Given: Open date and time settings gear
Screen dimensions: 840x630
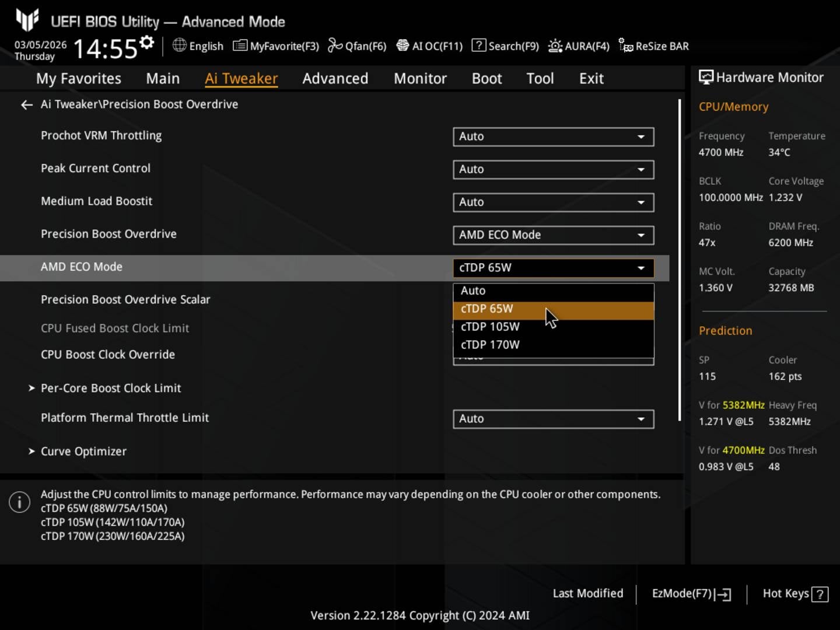Looking at the screenshot, I should click(146, 42).
